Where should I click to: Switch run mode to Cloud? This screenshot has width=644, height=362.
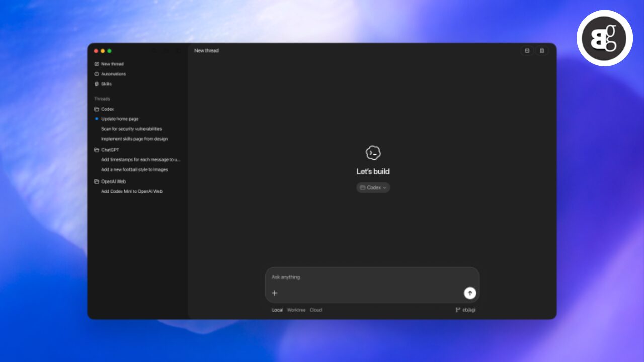pos(316,310)
